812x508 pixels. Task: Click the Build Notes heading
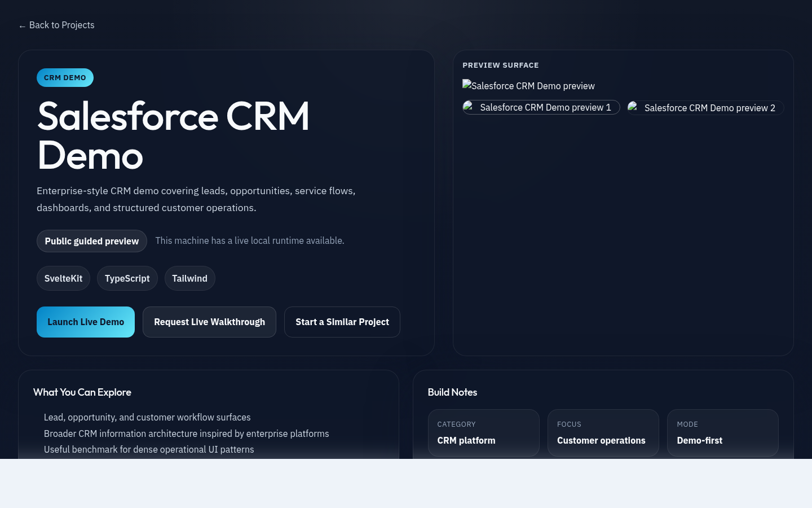pos(452,392)
